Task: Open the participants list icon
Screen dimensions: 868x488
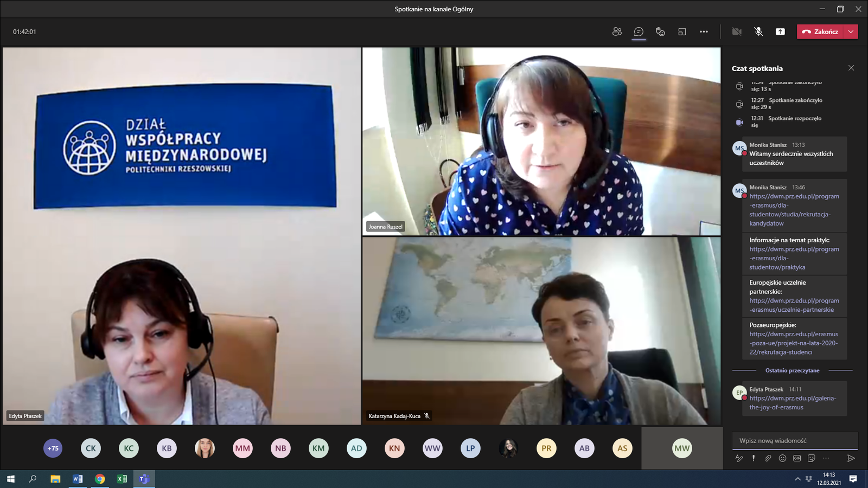Action: [x=617, y=31]
